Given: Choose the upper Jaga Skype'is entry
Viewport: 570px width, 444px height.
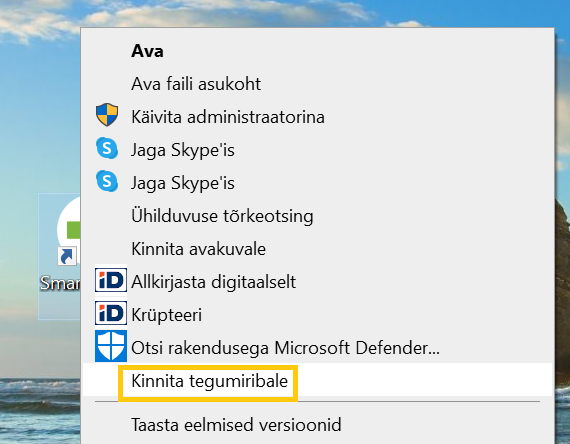Looking at the screenshot, I should (183, 150).
